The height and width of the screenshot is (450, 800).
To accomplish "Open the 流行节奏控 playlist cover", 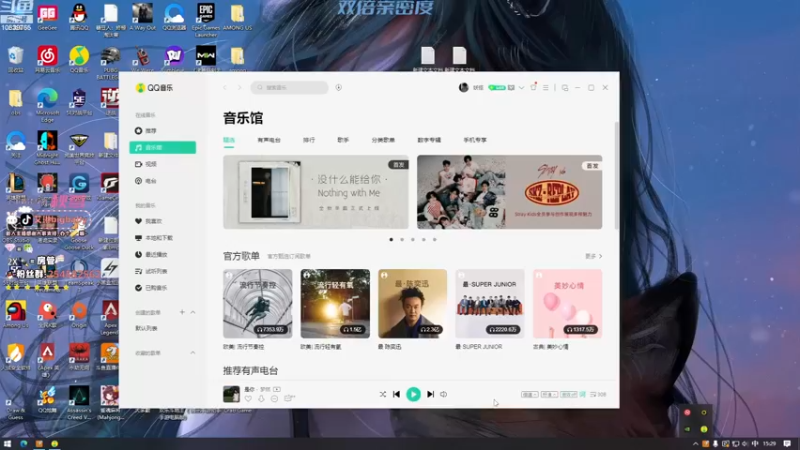I will [x=258, y=304].
